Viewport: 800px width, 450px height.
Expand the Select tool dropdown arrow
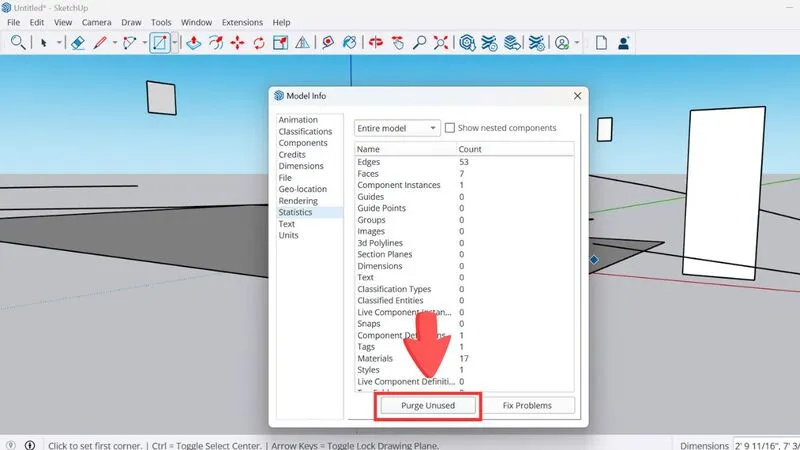coord(59,43)
